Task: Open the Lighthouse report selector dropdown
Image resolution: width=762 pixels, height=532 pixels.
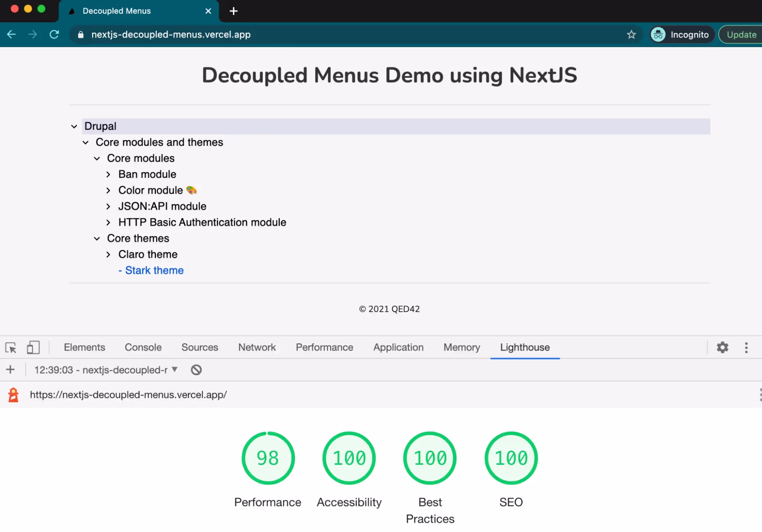Action: click(x=106, y=370)
